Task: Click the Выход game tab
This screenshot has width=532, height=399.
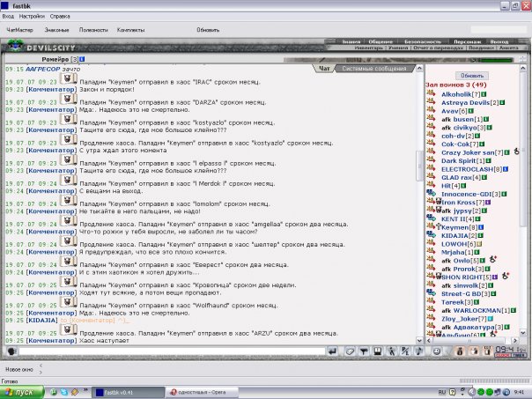Action: (x=499, y=41)
